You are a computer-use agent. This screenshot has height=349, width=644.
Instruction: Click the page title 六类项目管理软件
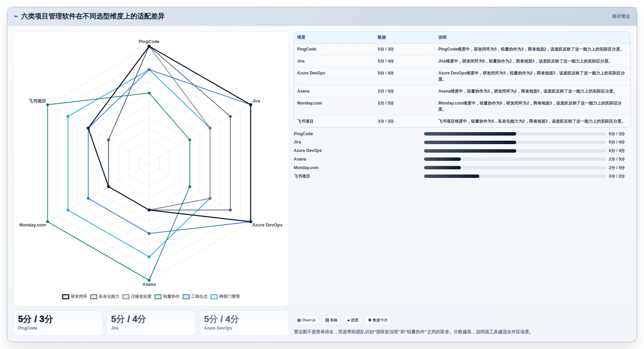tap(93, 16)
